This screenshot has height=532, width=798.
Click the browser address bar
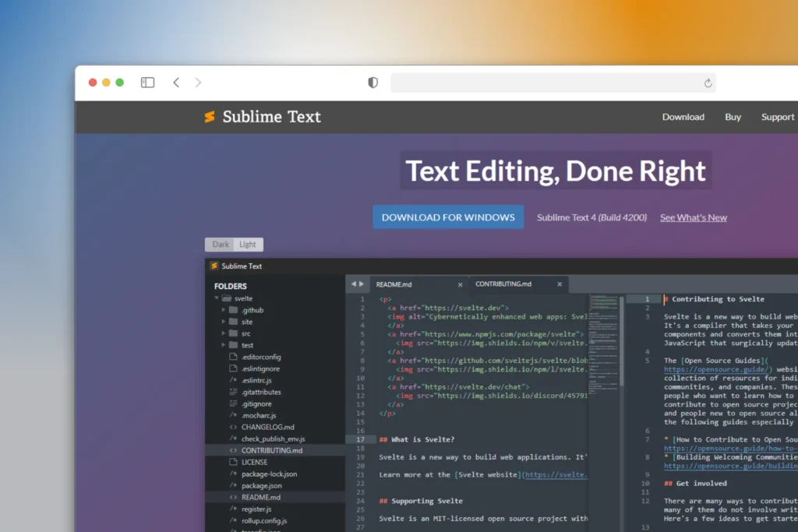553,83
